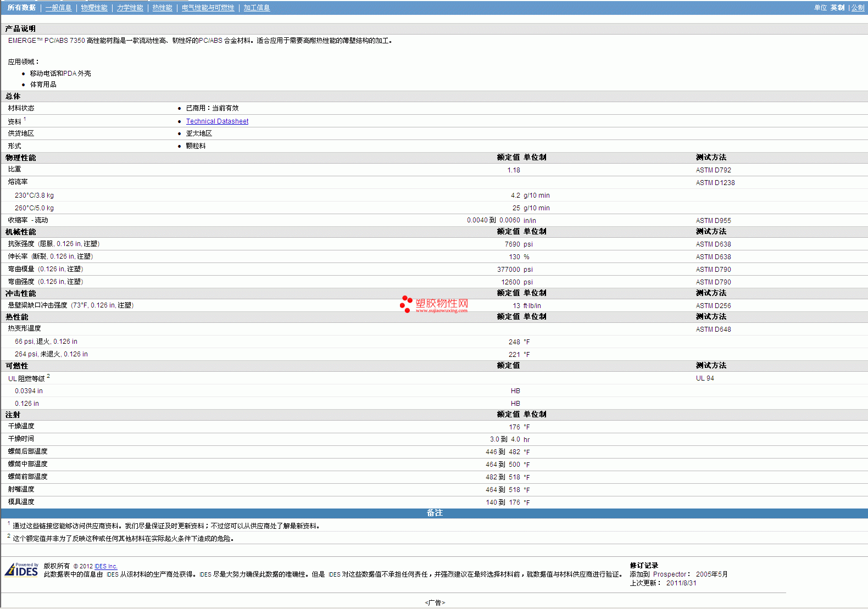Select the 材料状态 row label
Screen dimensions: 868x609
click(21, 108)
